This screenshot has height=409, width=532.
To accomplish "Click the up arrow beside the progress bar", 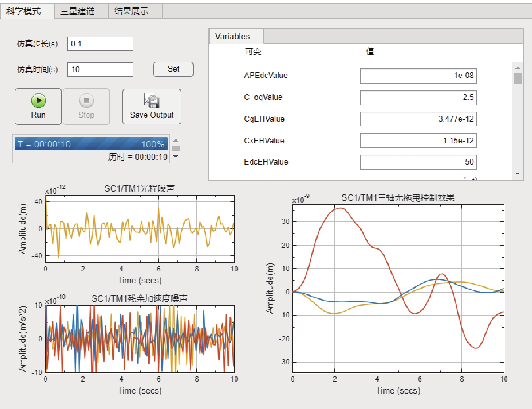I will click(176, 140).
